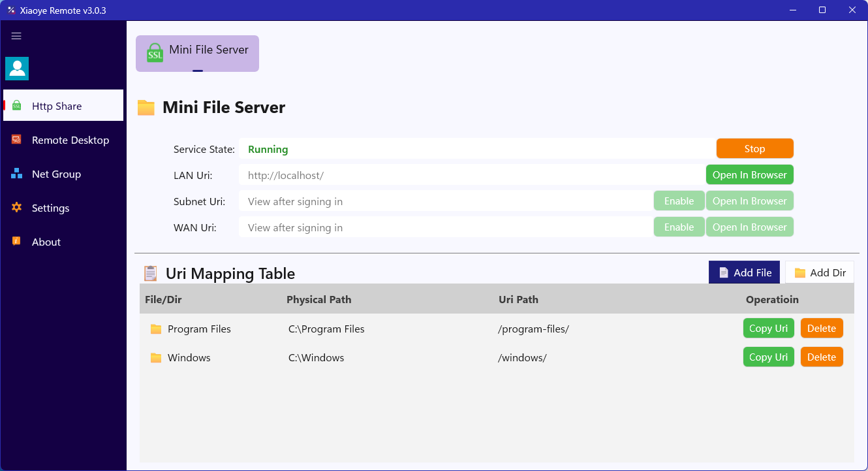Stop the file server service
This screenshot has height=471, width=868.
754,148
